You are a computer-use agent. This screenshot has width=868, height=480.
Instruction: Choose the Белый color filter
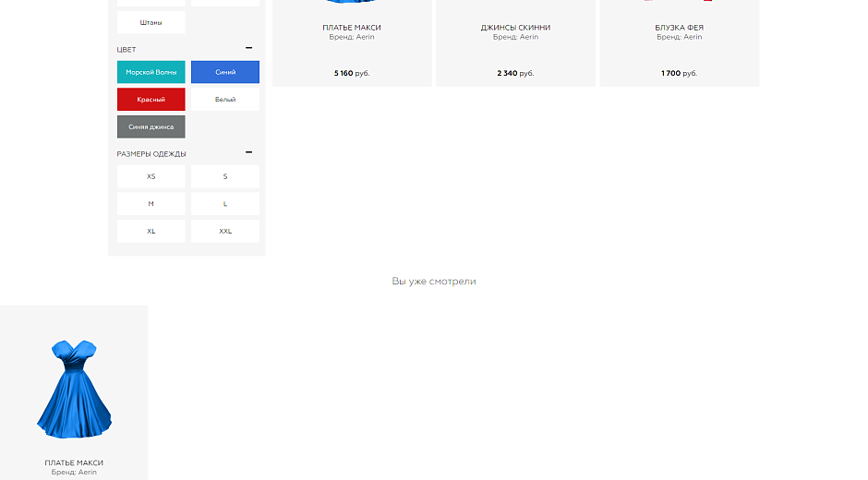point(225,100)
